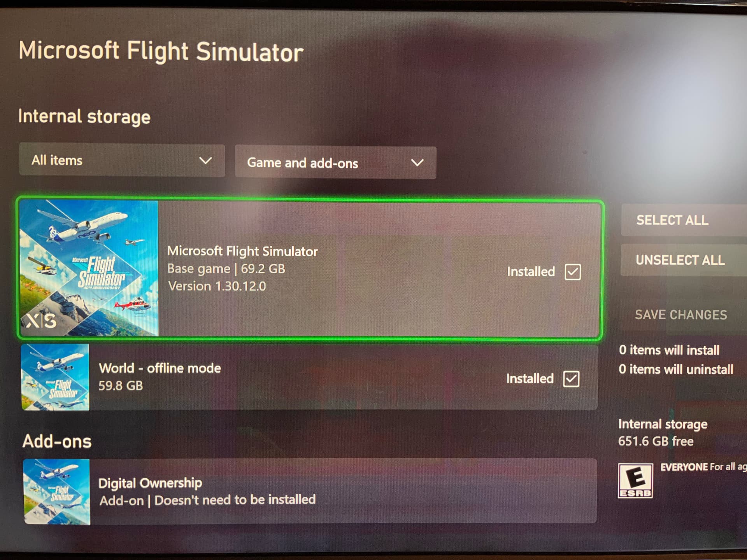Viewport: 747px width, 560px height.
Task: Click the ESRB Everyone rating icon
Action: tap(635, 481)
